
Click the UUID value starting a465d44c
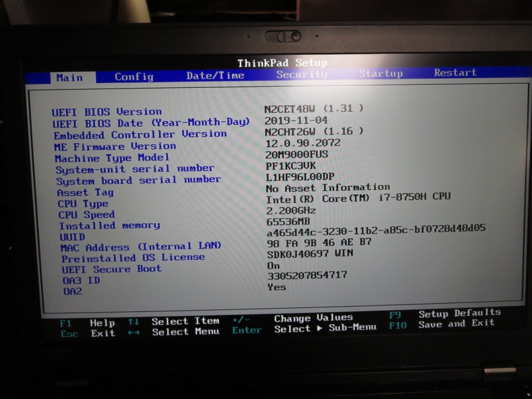coord(376,230)
